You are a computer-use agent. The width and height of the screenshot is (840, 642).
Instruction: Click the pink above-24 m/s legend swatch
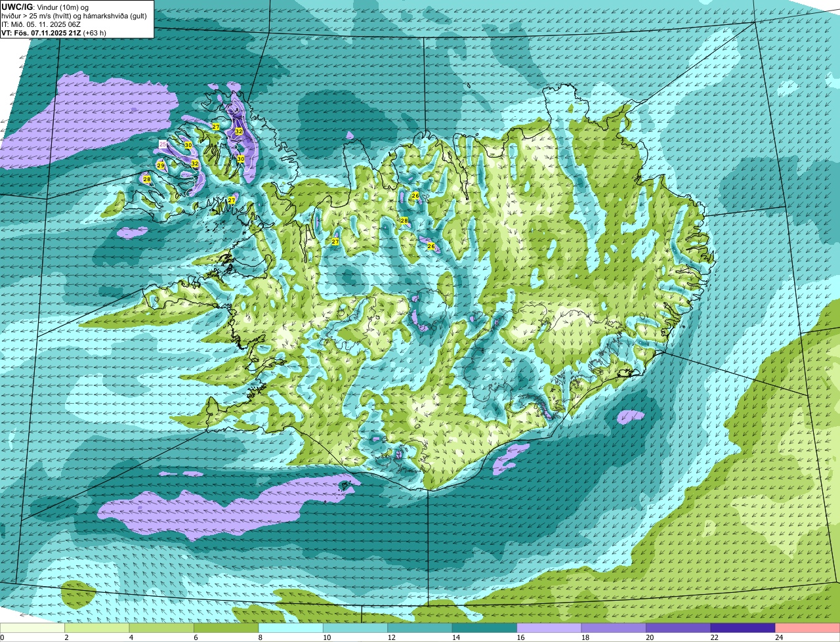(808, 628)
